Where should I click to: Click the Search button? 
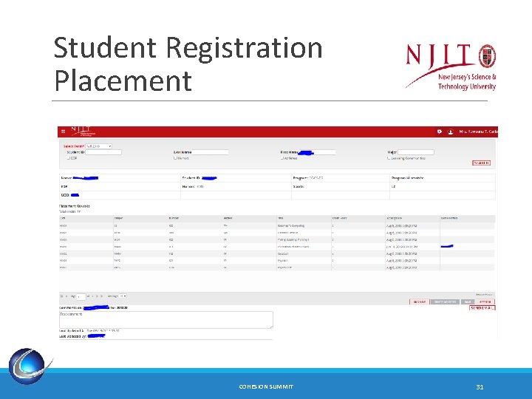pyautogui.click(x=481, y=163)
